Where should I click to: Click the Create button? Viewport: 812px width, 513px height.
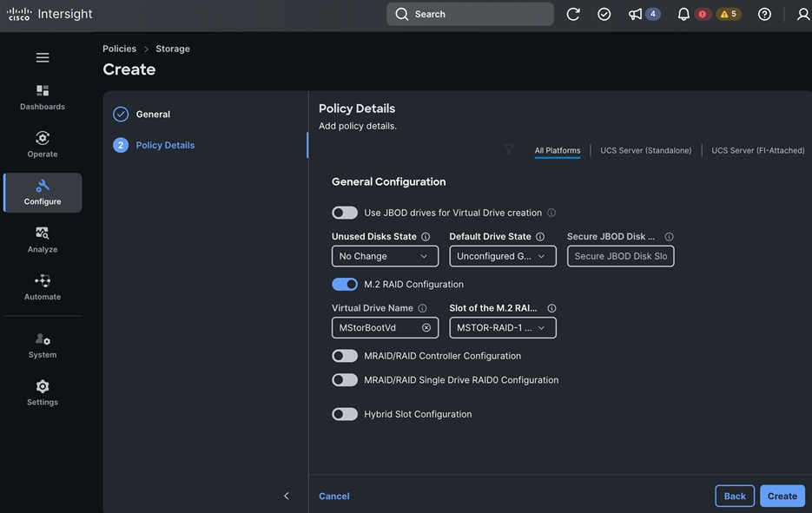point(782,496)
